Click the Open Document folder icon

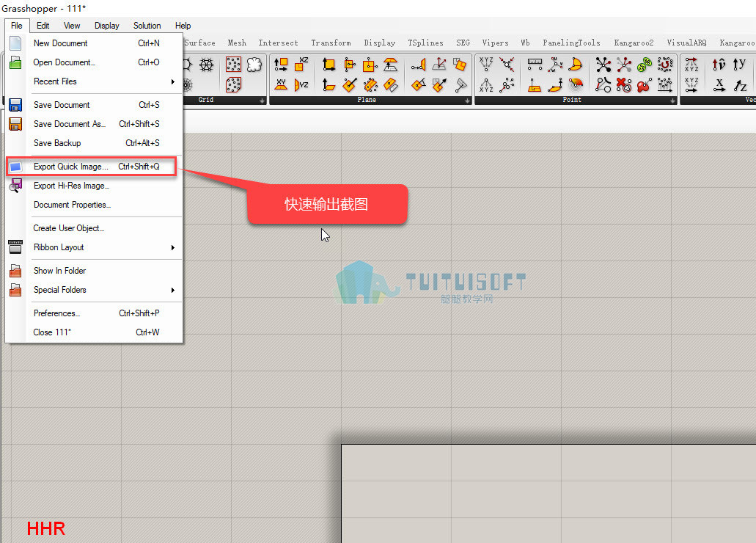tap(15, 62)
